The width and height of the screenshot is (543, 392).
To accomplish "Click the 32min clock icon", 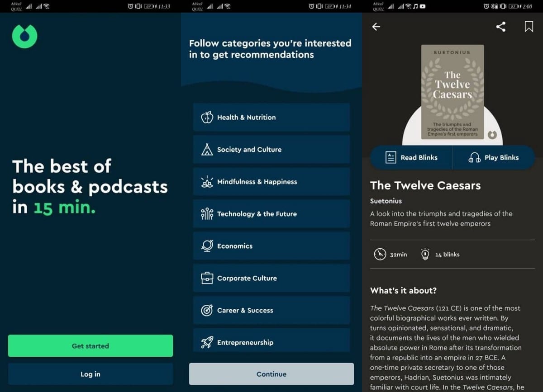I will click(380, 255).
